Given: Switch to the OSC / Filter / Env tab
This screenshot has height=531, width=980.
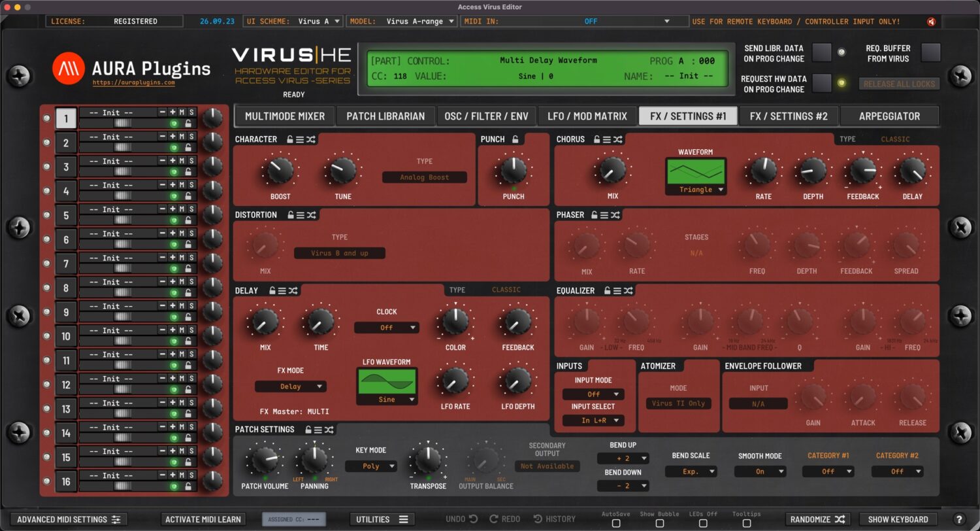Looking at the screenshot, I should pos(486,116).
